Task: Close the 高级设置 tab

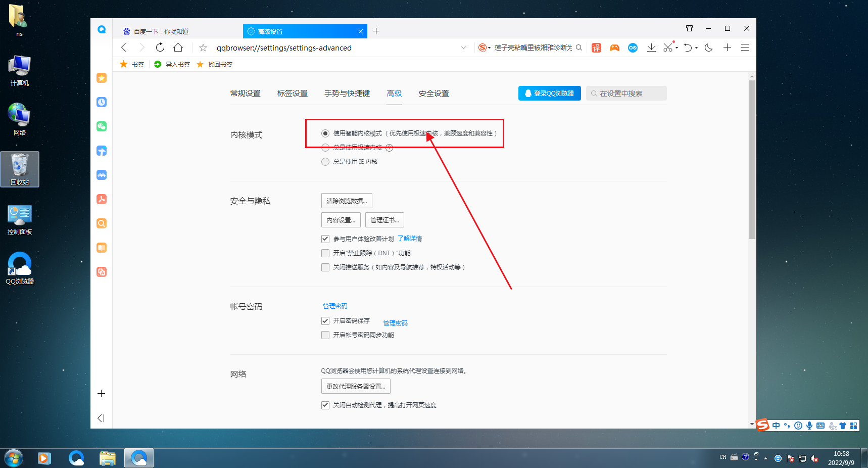Action: tap(361, 31)
